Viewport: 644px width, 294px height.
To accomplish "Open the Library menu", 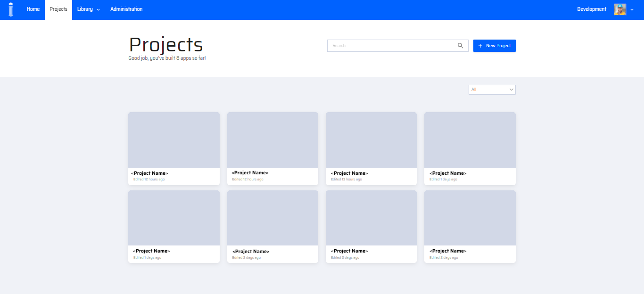I will click(89, 9).
